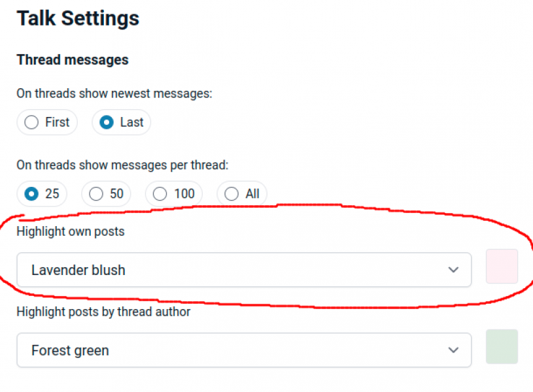This screenshot has width=533, height=392.
Task: Click the empty radio circle beside First
Action: (31, 122)
